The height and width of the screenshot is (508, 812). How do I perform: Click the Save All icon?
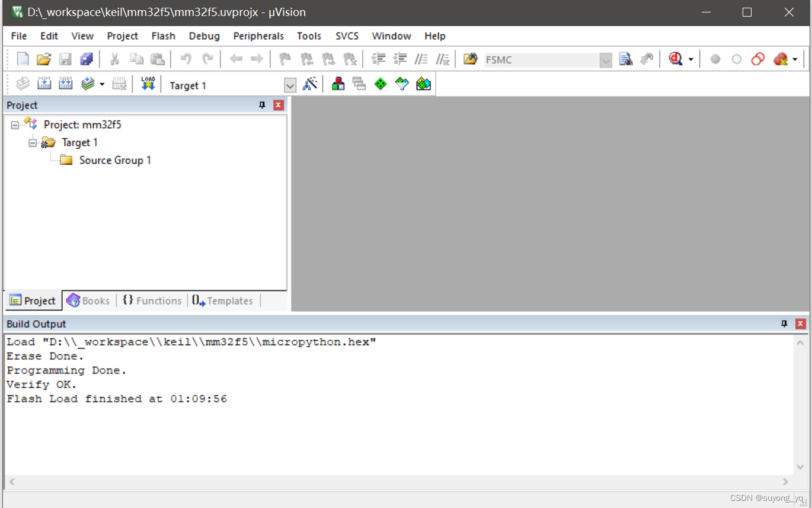click(x=87, y=59)
